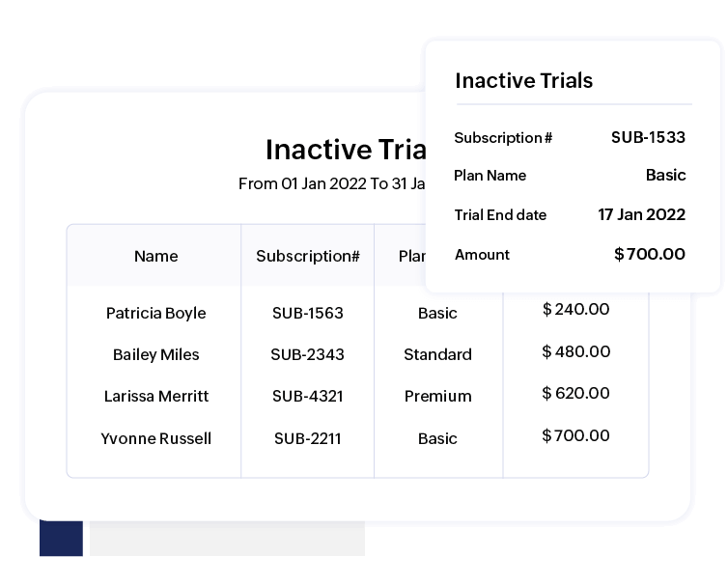This screenshot has width=728, height=585.
Task: Select the trial end date 17 Jan 2022
Action: coord(641,214)
